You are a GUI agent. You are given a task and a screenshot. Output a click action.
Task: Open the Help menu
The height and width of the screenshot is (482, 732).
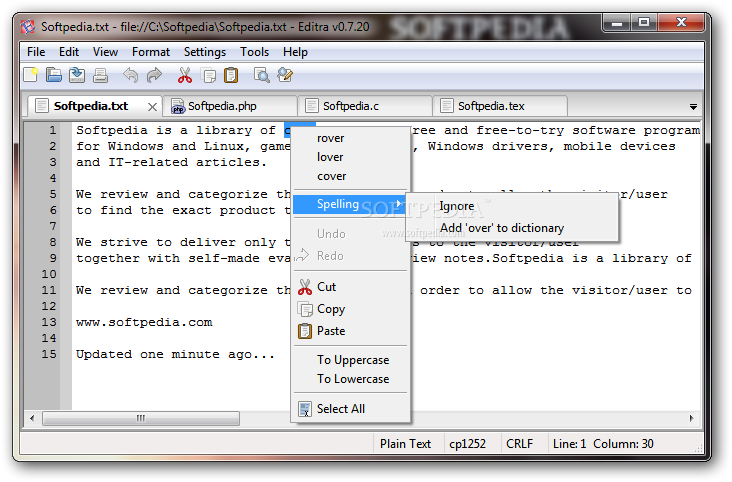click(x=295, y=52)
